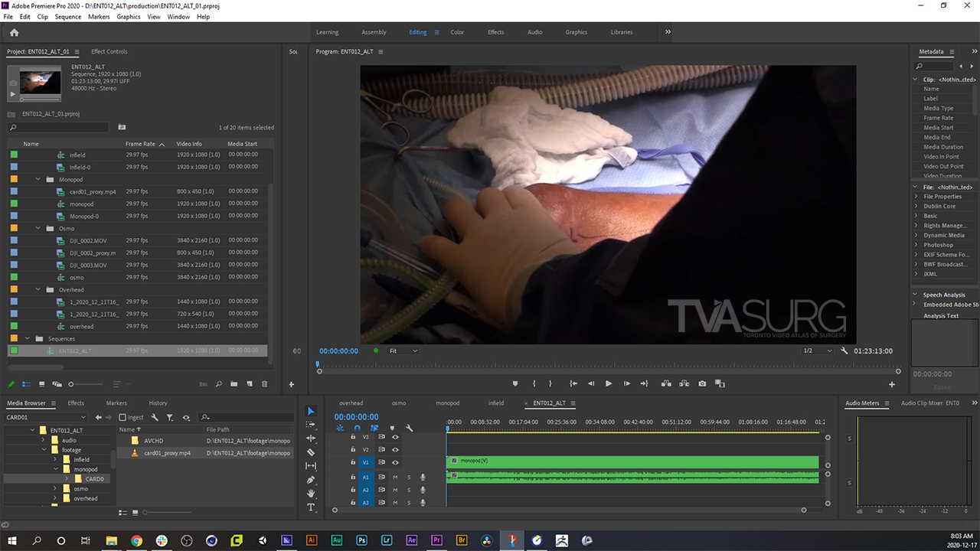Expand Dublin Core metadata section
The width and height of the screenshot is (980, 551).
[916, 206]
